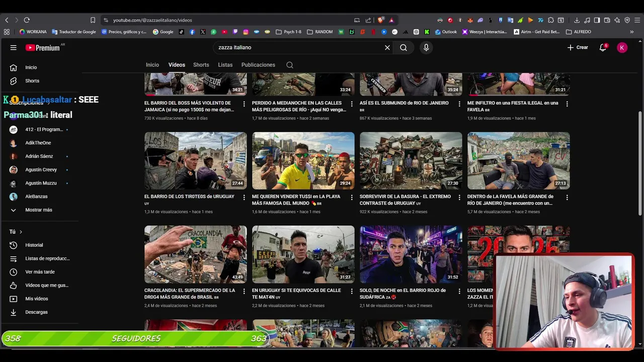
Task: Open title CRAC0LANDIA: EL SUPERMERCADO DE LA DR0G4
Action: click(x=190, y=294)
